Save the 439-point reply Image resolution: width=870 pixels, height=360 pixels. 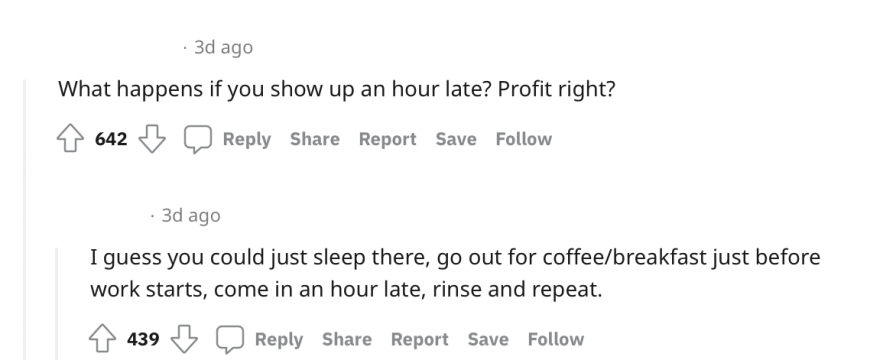point(488,339)
